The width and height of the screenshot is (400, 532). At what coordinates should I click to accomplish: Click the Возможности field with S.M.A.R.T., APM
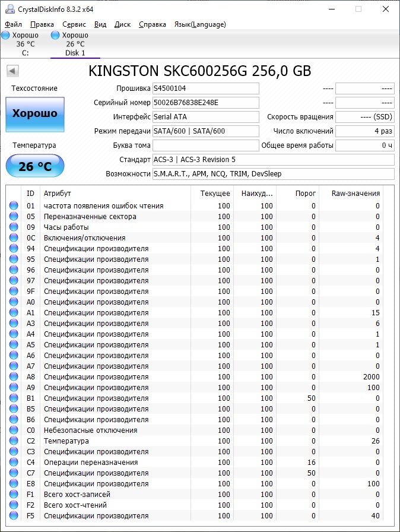(274, 174)
